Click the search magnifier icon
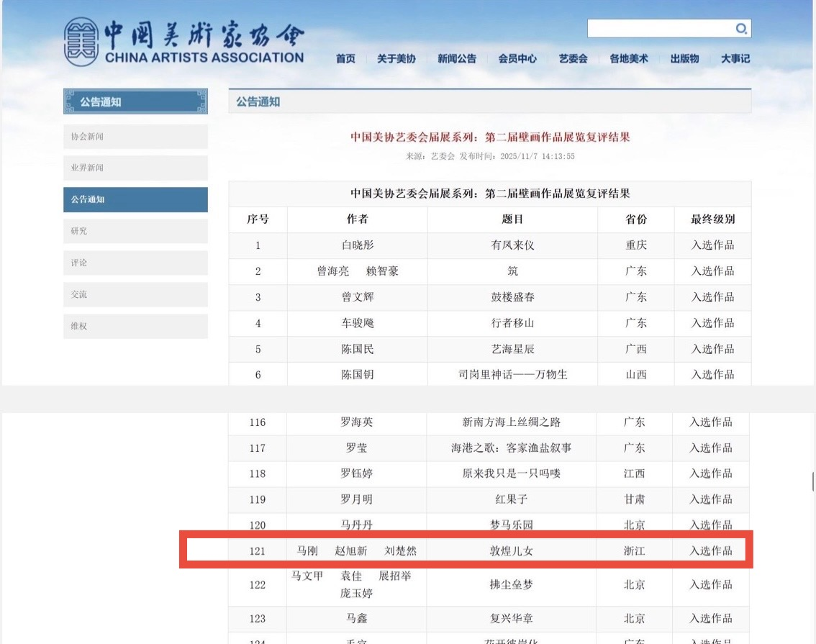This screenshot has width=816, height=644. click(741, 29)
